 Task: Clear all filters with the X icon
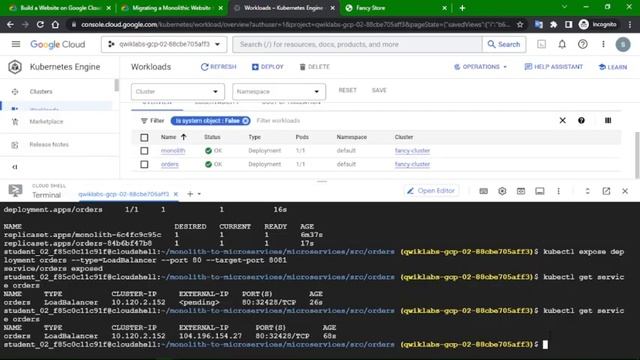(562, 120)
